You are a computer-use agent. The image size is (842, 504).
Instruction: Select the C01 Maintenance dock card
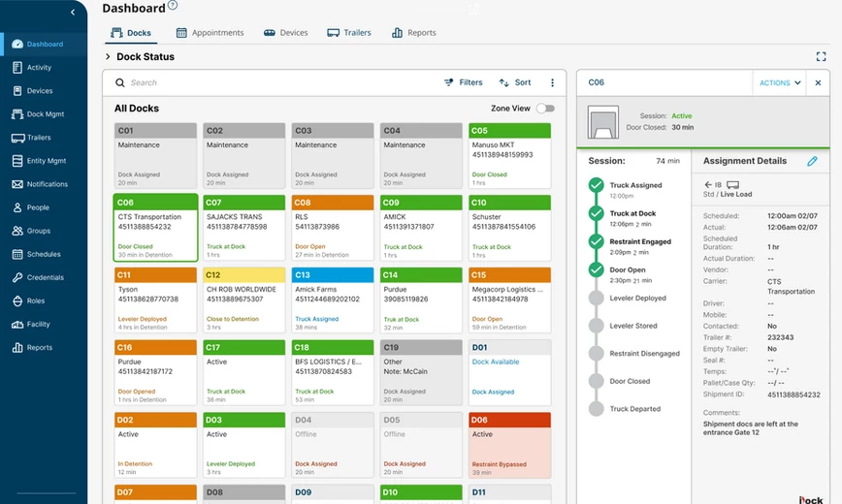[x=156, y=156]
